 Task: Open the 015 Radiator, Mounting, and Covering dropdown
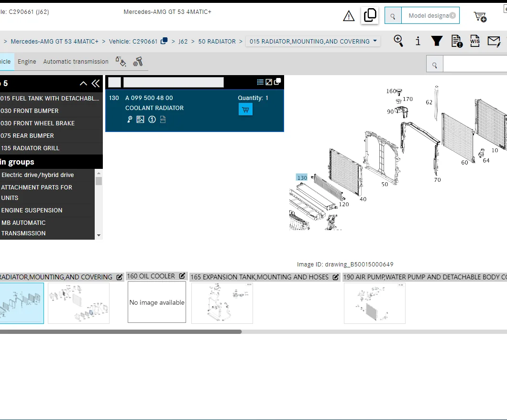[x=313, y=42]
